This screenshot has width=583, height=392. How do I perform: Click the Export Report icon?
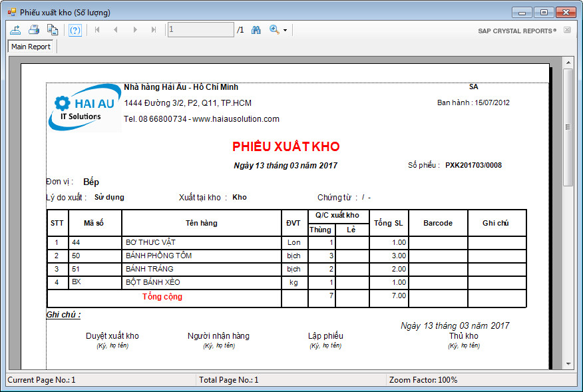(x=15, y=30)
